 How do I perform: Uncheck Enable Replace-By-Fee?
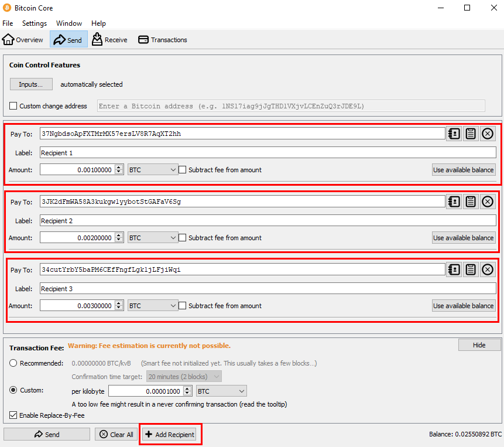coord(13,415)
